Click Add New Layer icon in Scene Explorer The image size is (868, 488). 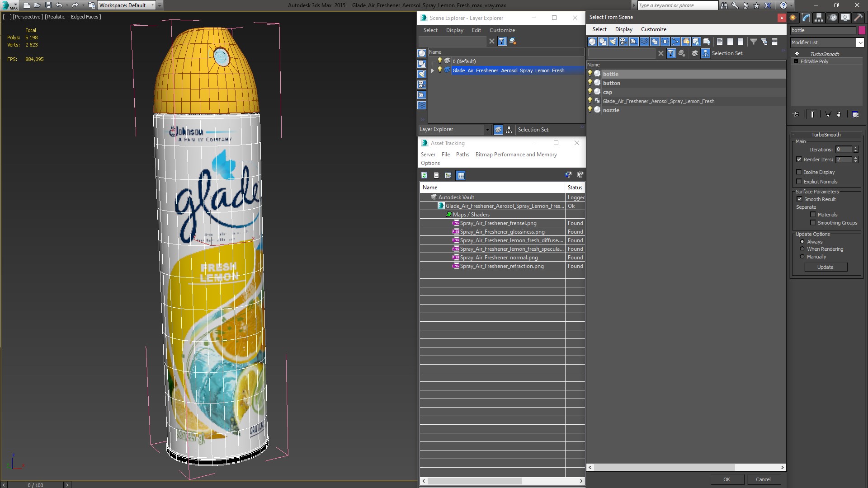[513, 41]
